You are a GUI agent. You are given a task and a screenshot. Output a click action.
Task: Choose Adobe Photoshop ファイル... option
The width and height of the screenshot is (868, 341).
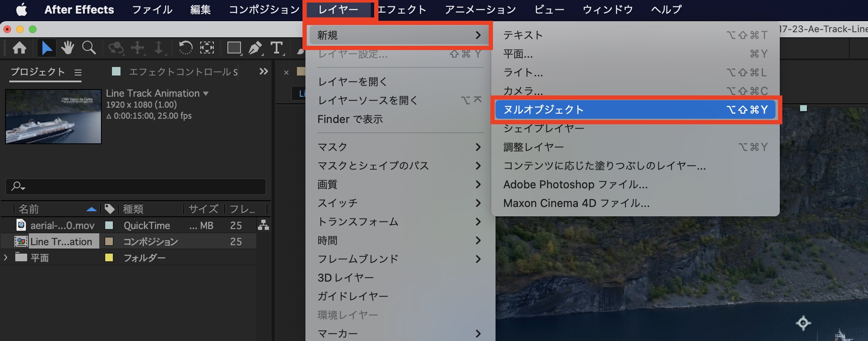click(x=635, y=184)
